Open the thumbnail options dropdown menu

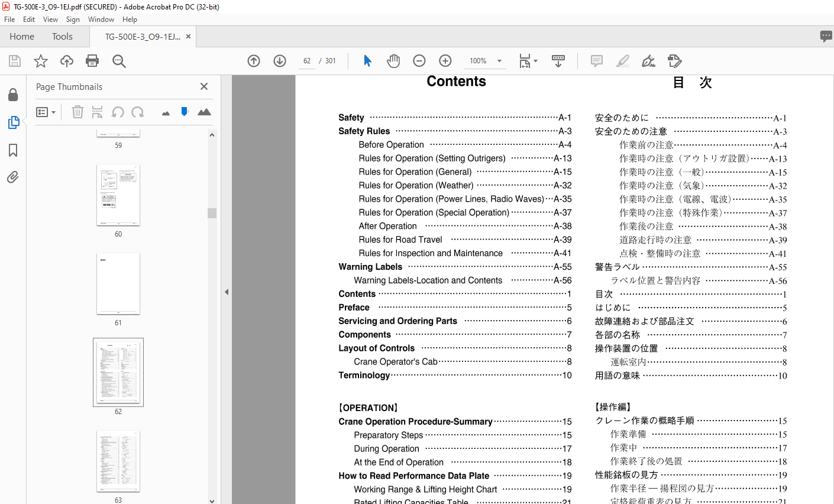[x=46, y=112]
